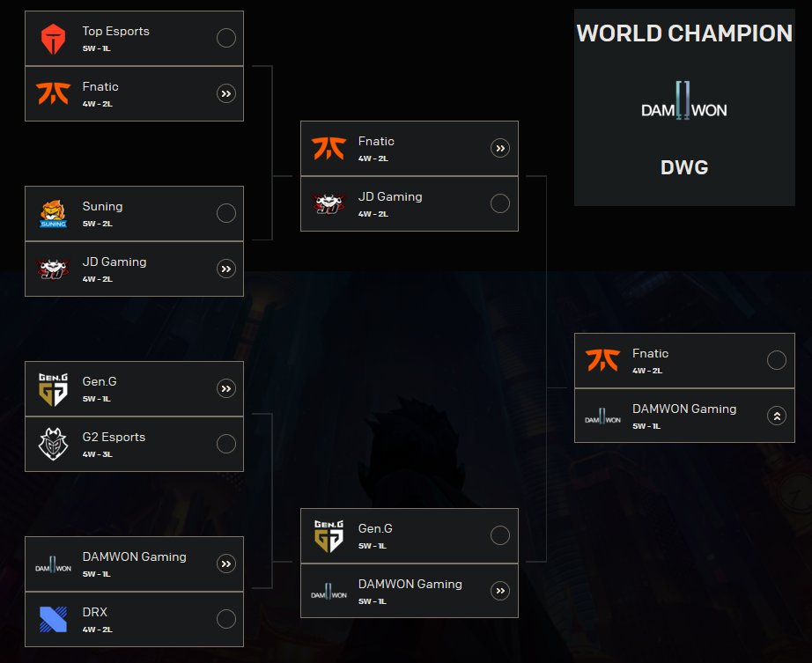Viewport: 812px width, 663px height.
Task: Click the Suning lion logo
Action: (54, 214)
